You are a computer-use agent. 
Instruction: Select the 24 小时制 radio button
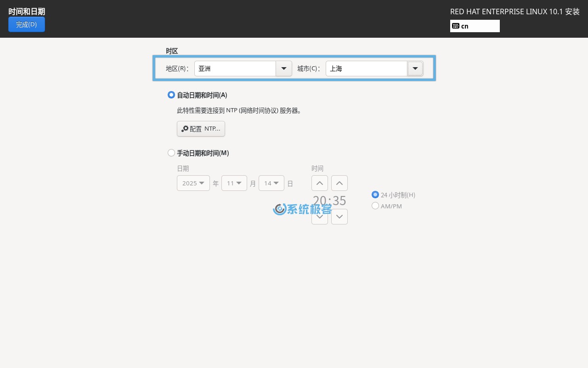(375, 195)
